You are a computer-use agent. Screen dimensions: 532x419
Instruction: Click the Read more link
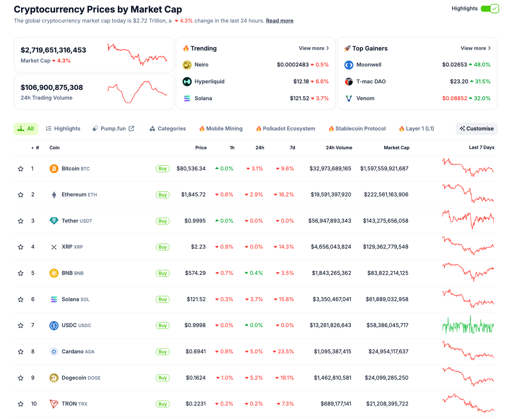(x=280, y=20)
